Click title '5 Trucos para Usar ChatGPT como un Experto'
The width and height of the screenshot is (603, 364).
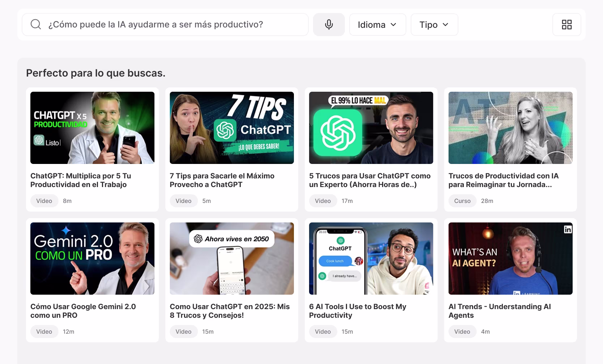tap(370, 180)
